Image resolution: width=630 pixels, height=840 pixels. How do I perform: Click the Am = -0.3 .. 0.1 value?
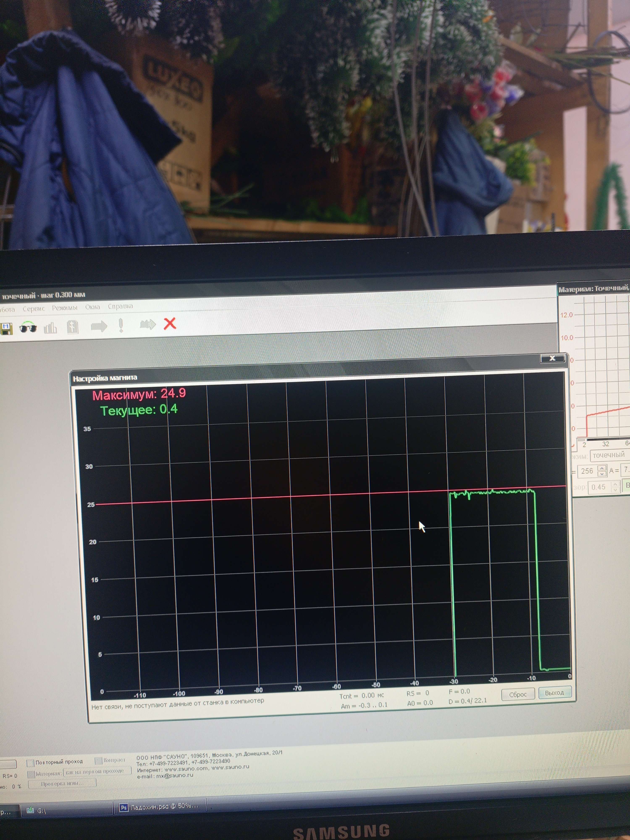tap(364, 705)
